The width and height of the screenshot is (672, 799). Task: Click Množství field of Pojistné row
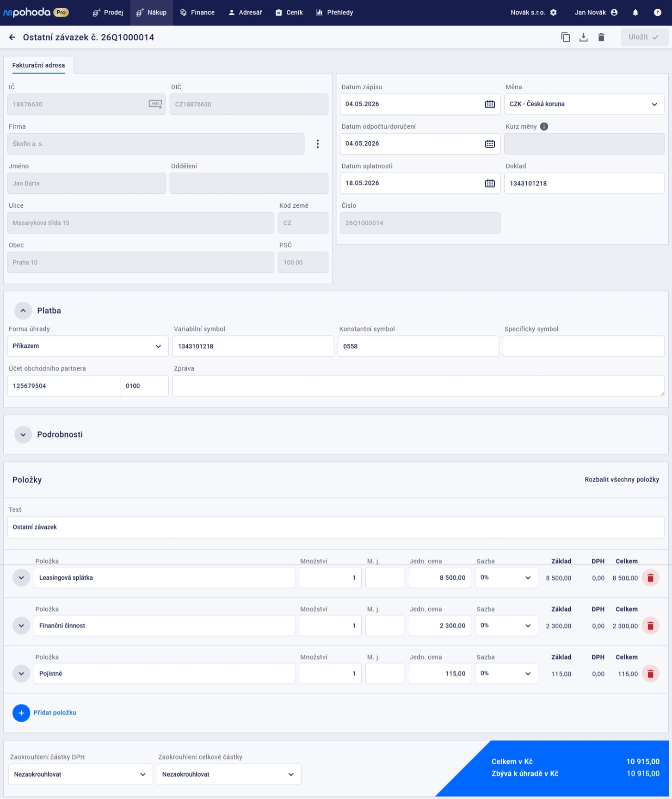click(330, 674)
